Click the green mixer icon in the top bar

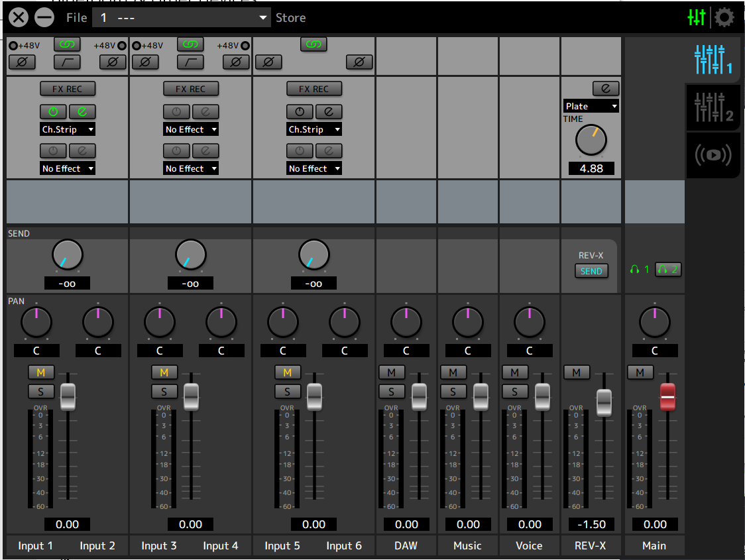[697, 17]
